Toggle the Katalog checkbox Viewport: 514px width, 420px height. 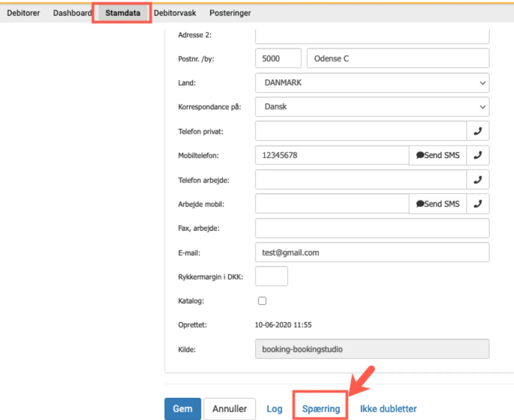point(262,301)
